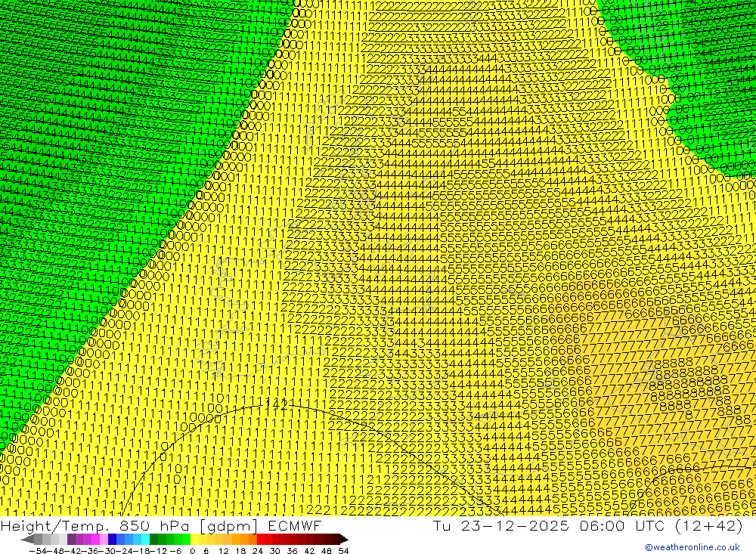756x554 pixels.
Task: Click the 0 legend value
Action: point(192,551)
